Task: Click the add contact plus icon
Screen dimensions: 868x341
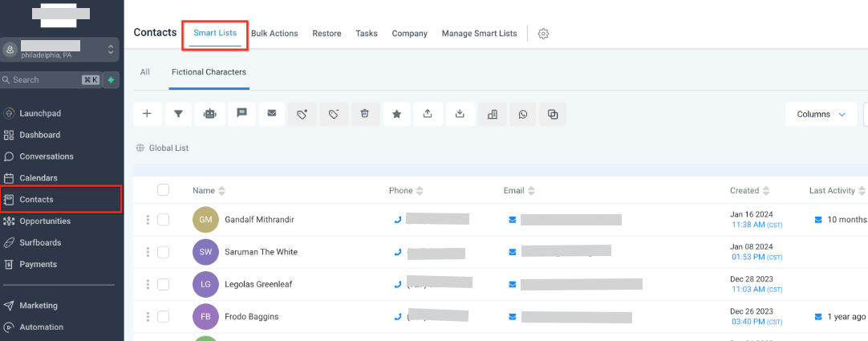Action: [147, 114]
